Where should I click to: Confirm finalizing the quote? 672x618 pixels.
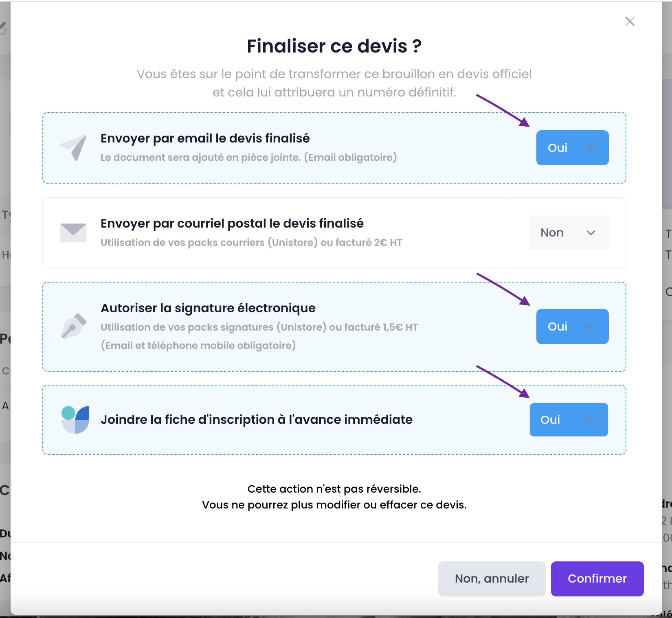[x=597, y=579]
